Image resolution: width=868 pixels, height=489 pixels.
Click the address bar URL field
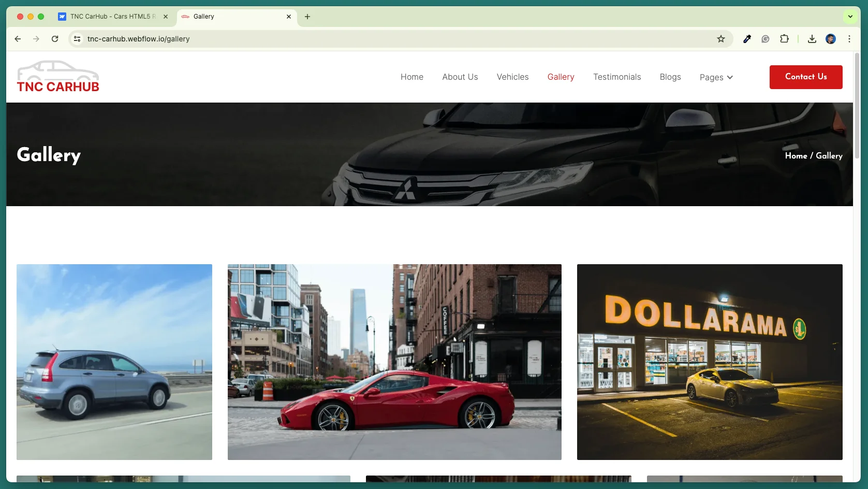399,39
